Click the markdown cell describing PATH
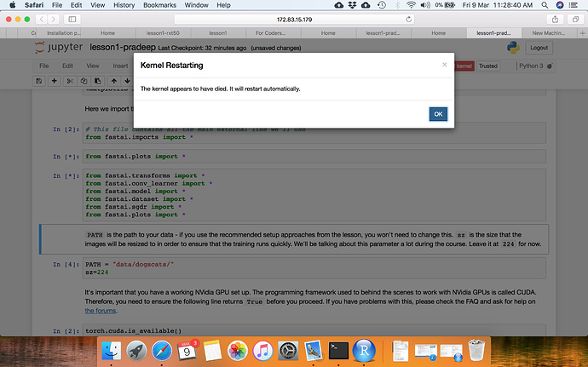 [294, 239]
